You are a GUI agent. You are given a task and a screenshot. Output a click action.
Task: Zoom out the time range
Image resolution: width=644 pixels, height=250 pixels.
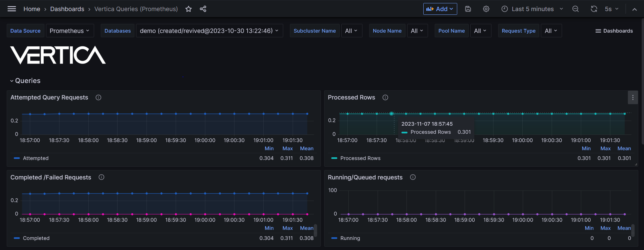575,9
